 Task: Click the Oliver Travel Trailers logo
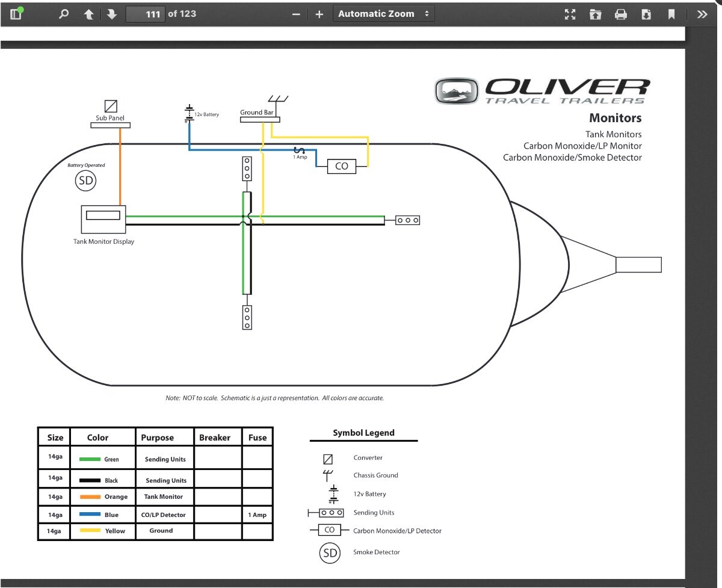click(x=542, y=91)
